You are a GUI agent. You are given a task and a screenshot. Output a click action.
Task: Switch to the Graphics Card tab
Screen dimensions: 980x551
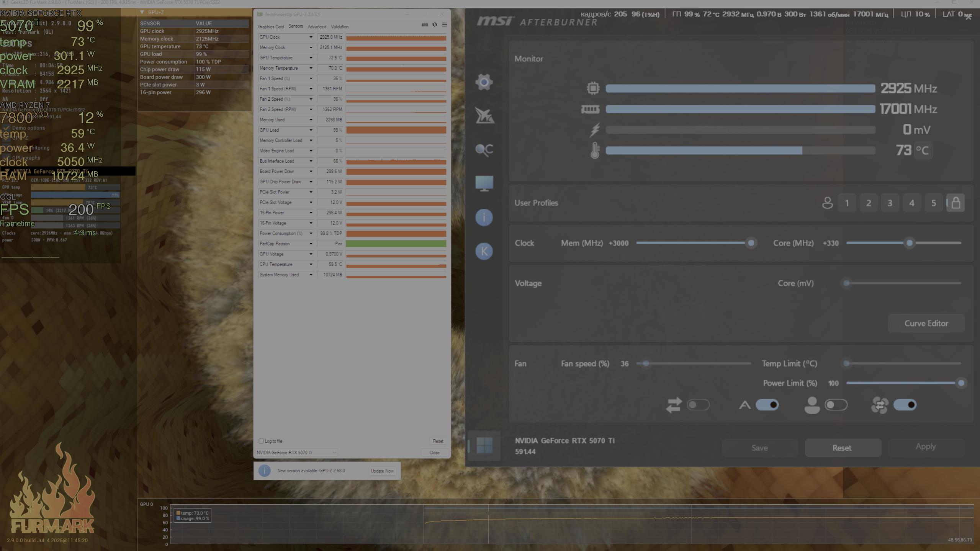click(271, 27)
